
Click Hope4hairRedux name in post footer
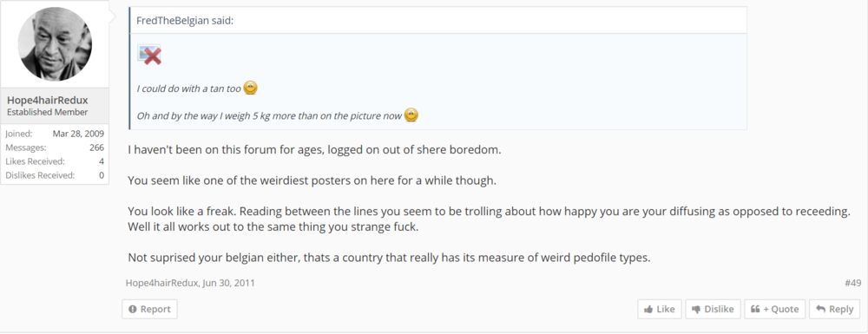click(161, 283)
